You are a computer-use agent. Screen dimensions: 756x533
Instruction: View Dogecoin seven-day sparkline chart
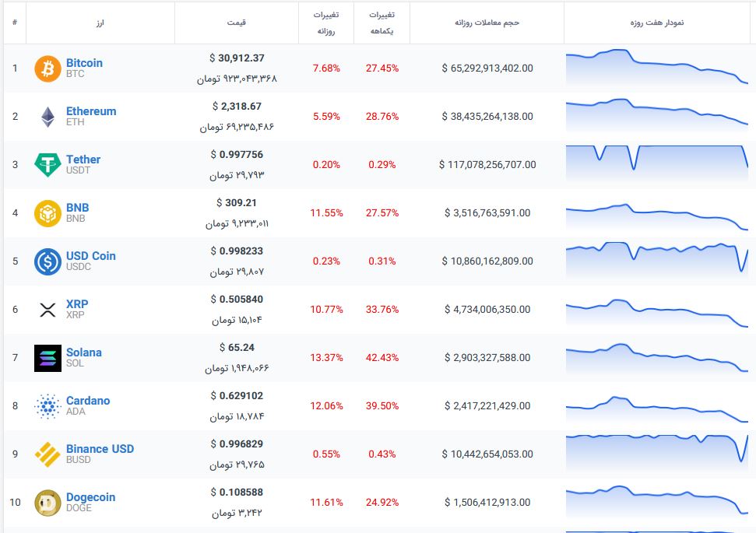click(657, 503)
